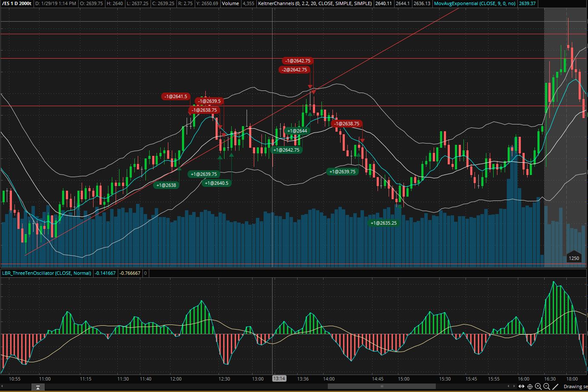The image size is (588, 392).
Task: Click the EMA value 2639.37
Action: (x=527, y=3)
